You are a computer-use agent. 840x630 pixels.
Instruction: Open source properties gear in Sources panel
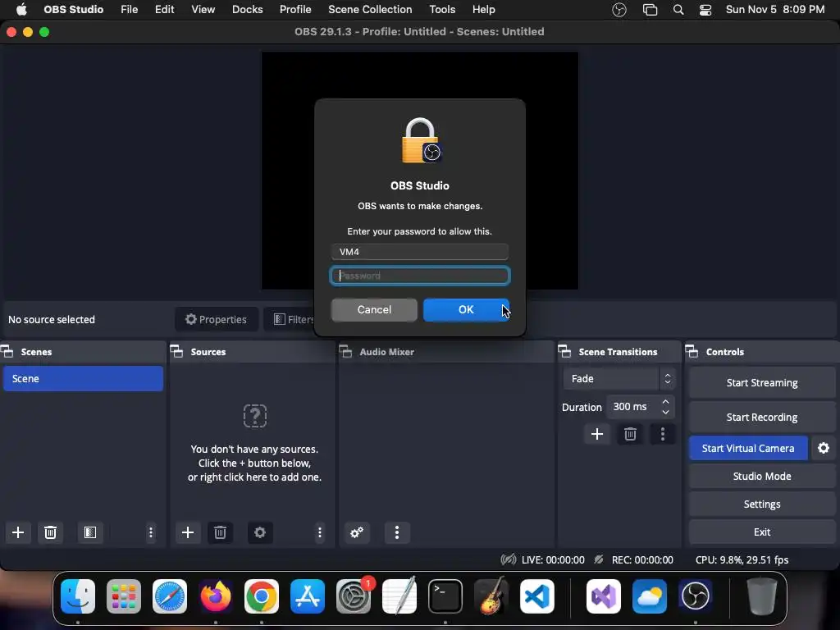click(260, 532)
